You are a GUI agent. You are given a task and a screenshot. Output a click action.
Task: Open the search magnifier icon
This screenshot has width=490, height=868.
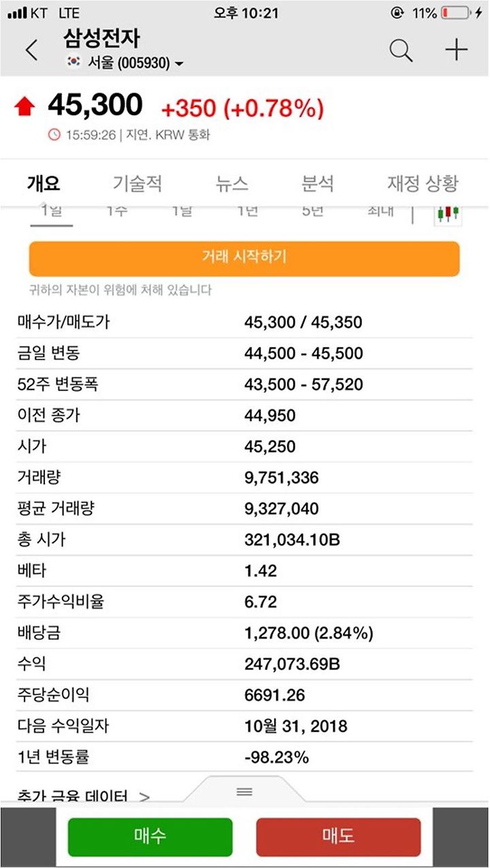coord(401,50)
